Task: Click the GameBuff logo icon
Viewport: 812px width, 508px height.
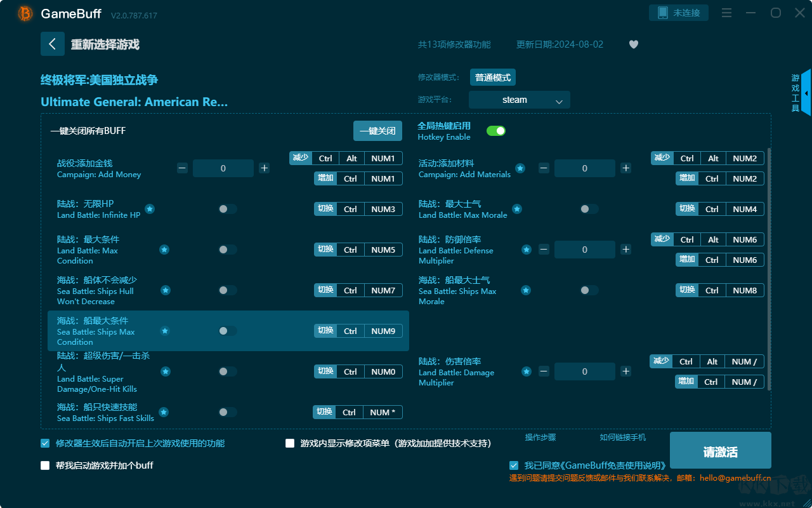Action: (25, 13)
